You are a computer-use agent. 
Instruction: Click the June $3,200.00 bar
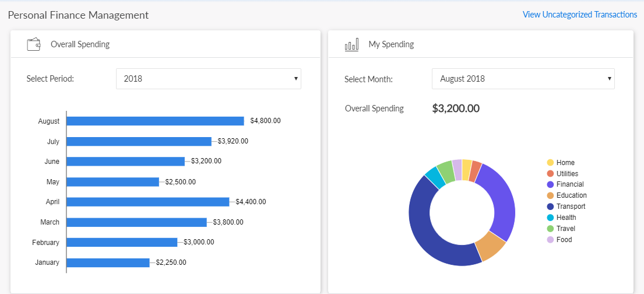[125, 162]
